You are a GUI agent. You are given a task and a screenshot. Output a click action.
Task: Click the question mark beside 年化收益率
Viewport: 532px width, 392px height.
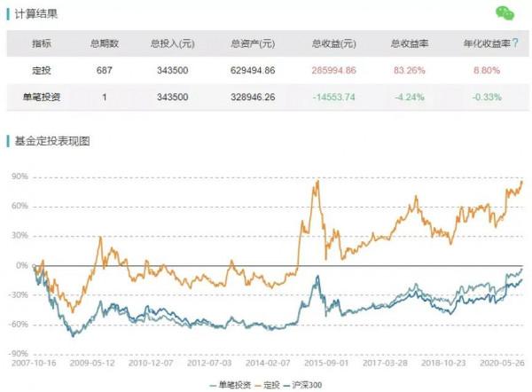coord(515,43)
